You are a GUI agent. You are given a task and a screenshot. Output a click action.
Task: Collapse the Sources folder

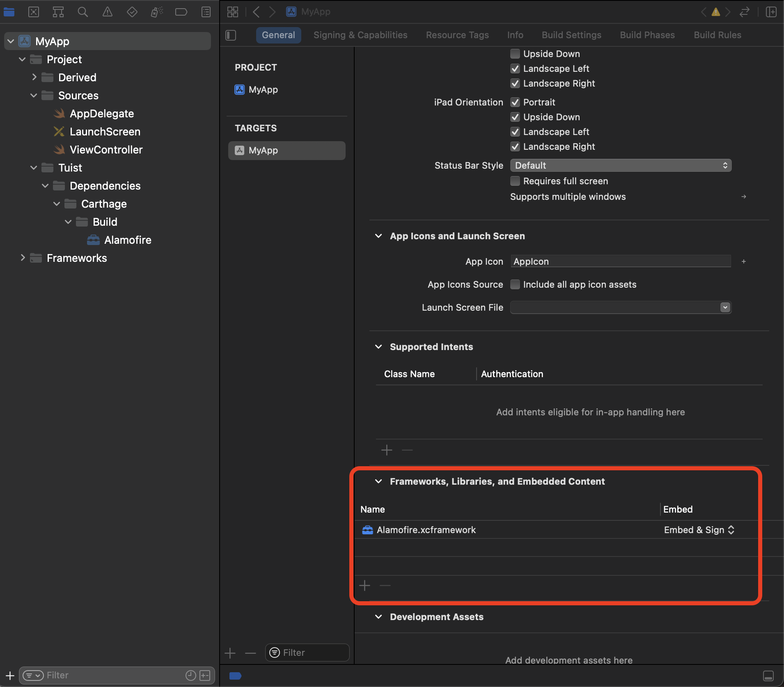click(x=34, y=96)
